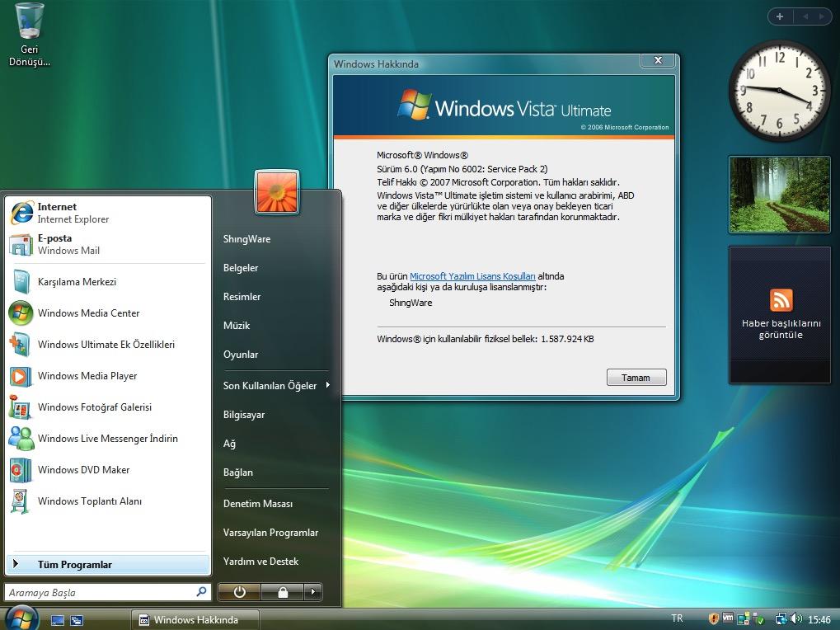Start Windows Media Center
840x630 pixels.
107,313
